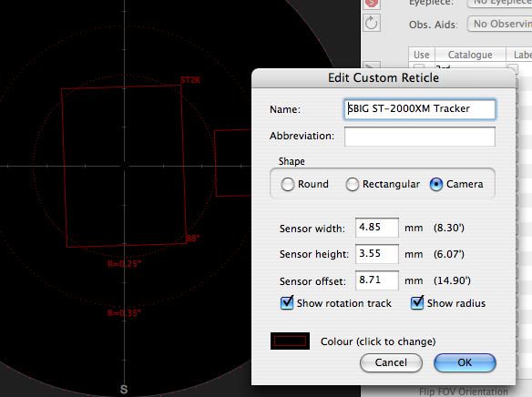Screen dimensions: 532x397
Task: Click the red stop icon in the sidebar
Action: point(371,4)
